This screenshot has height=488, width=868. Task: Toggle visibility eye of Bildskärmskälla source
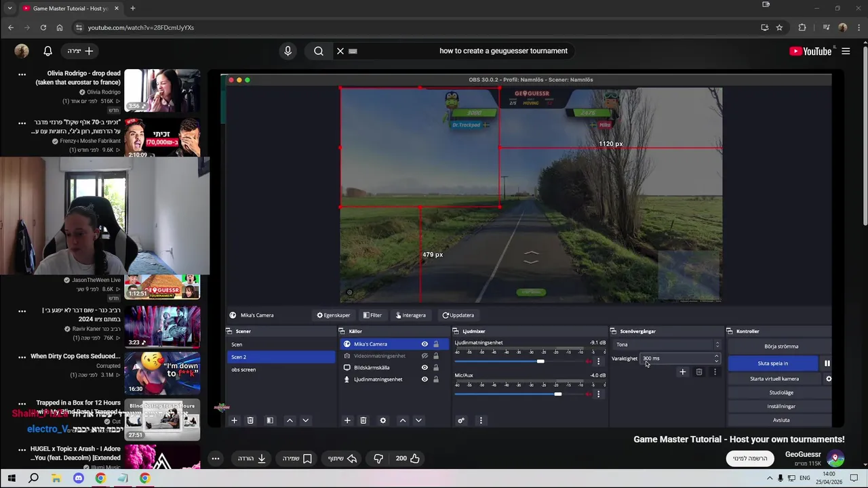tap(425, 367)
